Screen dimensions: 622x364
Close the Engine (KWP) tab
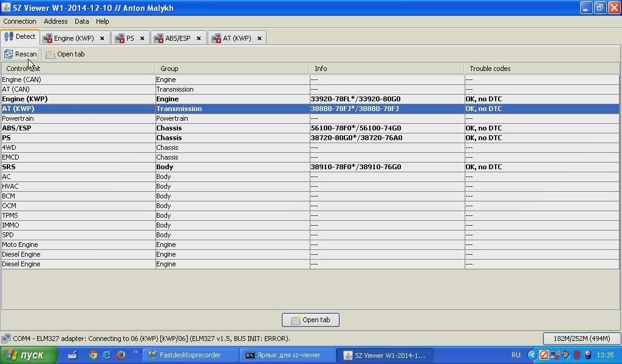point(102,38)
